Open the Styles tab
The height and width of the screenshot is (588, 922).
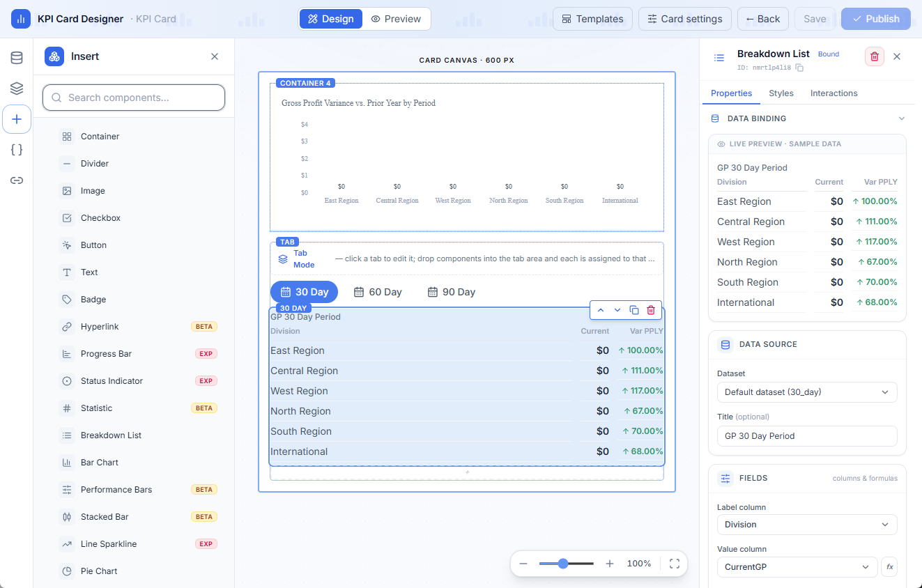tap(781, 93)
